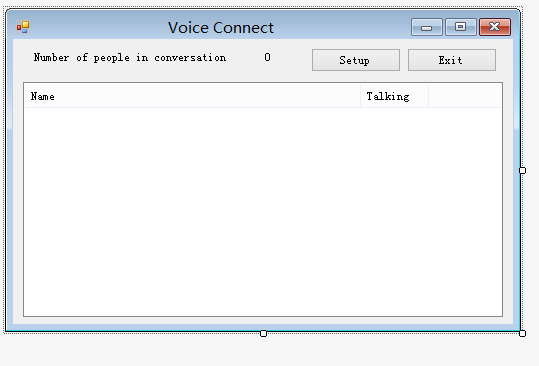Select the right-edge middle sizing handle

click(522, 170)
